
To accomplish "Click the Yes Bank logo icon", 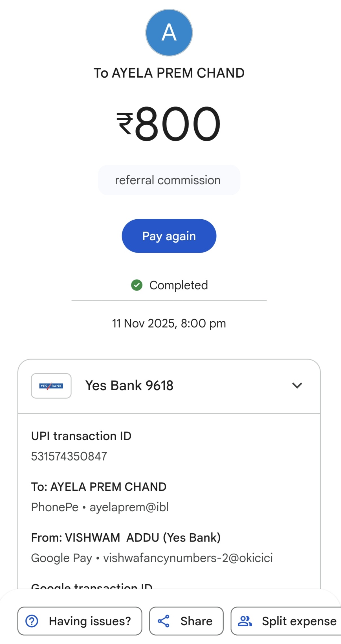I will click(x=51, y=386).
